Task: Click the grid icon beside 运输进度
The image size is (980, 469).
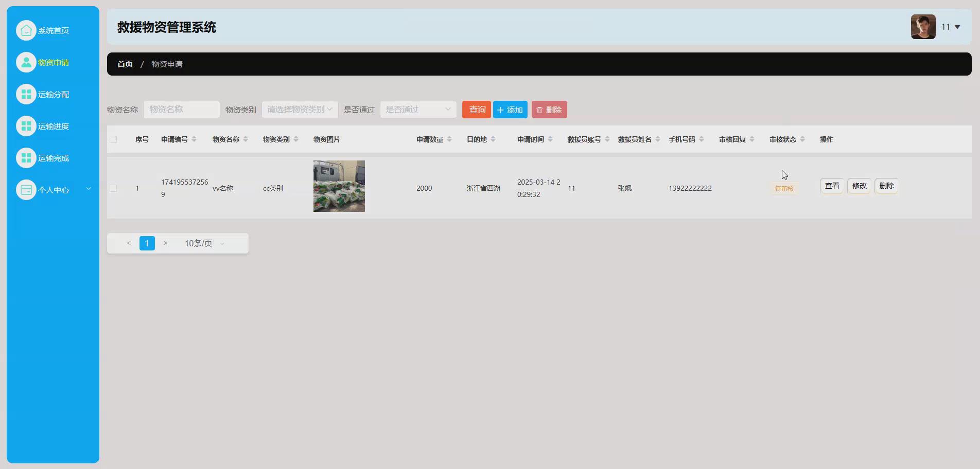Action: (x=26, y=126)
